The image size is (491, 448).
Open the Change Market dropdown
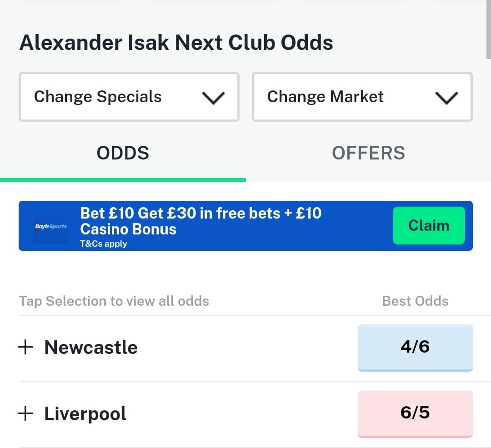[x=362, y=97]
